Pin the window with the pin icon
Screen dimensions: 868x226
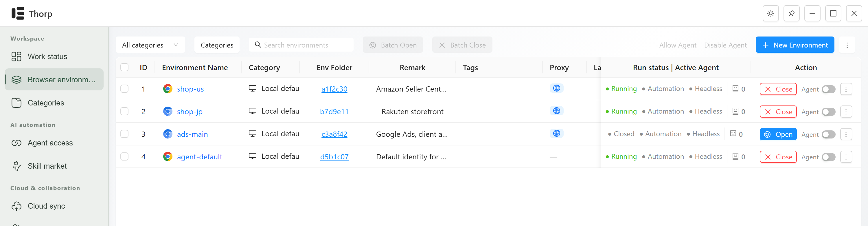click(792, 14)
